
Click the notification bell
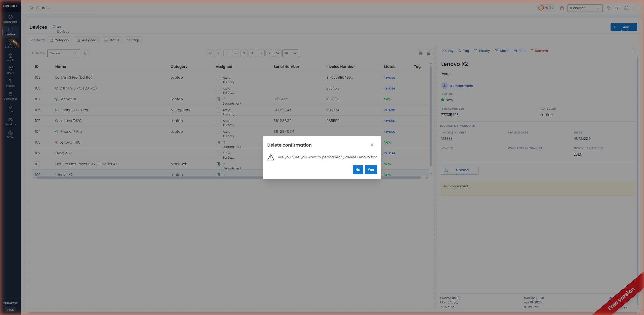coord(608,8)
